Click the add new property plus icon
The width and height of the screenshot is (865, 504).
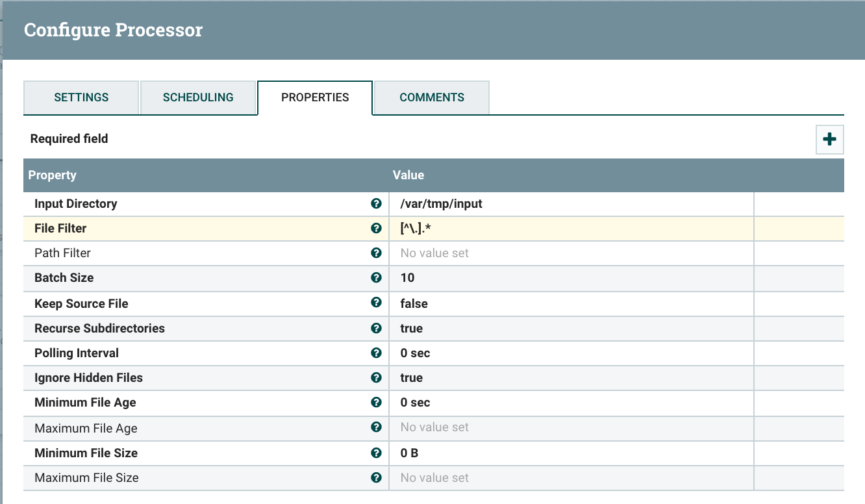(x=829, y=139)
